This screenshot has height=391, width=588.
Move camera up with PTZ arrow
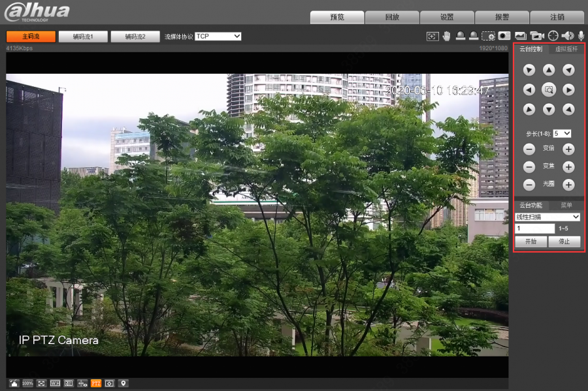549,70
